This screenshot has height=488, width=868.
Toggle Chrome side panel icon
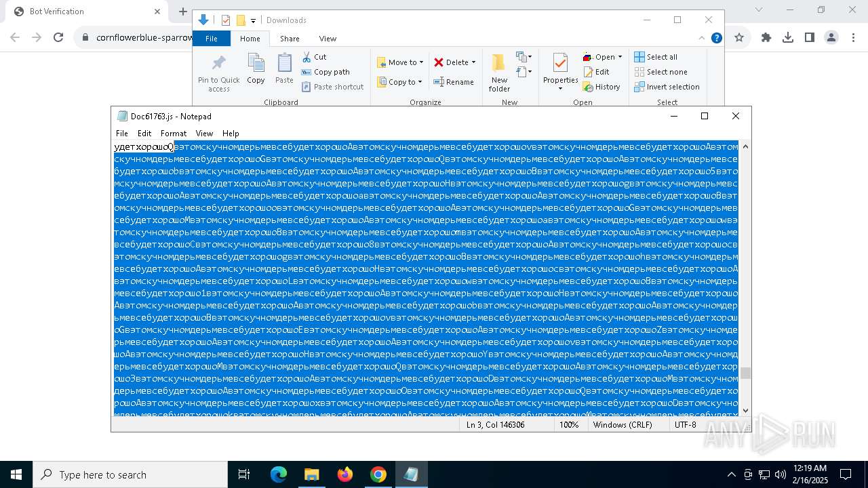810,38
